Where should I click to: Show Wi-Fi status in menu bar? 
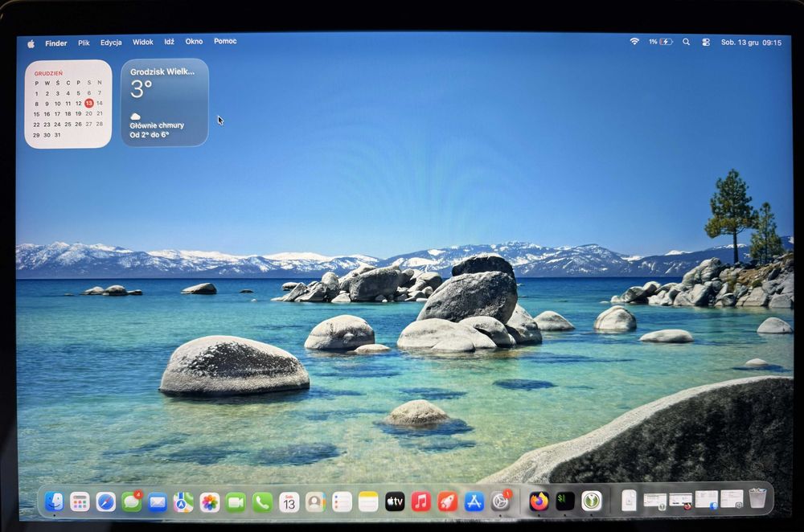[x=634, y=42]
